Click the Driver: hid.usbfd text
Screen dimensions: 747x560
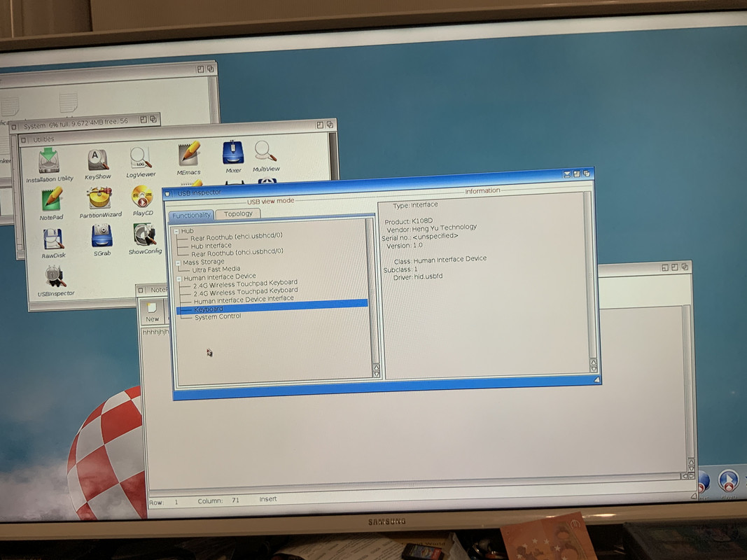418,276
